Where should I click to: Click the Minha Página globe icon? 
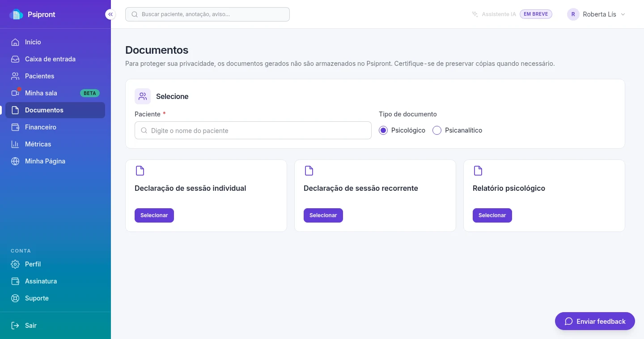click(x=15, y=161)
